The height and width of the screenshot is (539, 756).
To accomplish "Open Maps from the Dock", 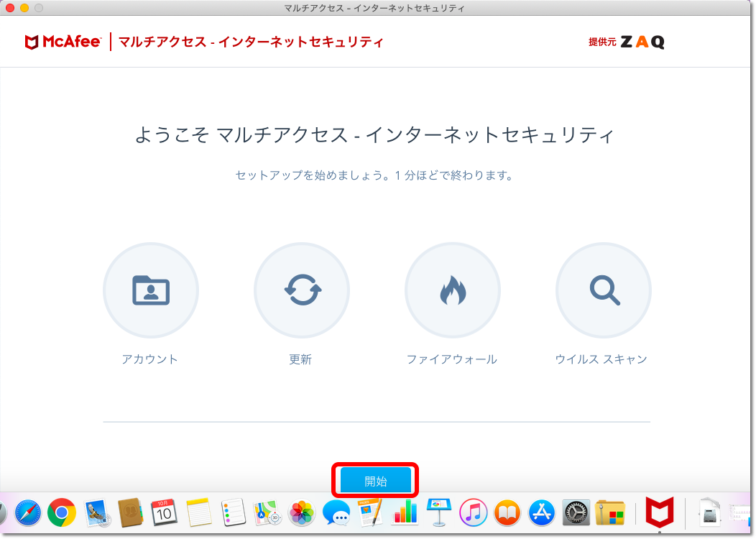I will click(267, 512).
